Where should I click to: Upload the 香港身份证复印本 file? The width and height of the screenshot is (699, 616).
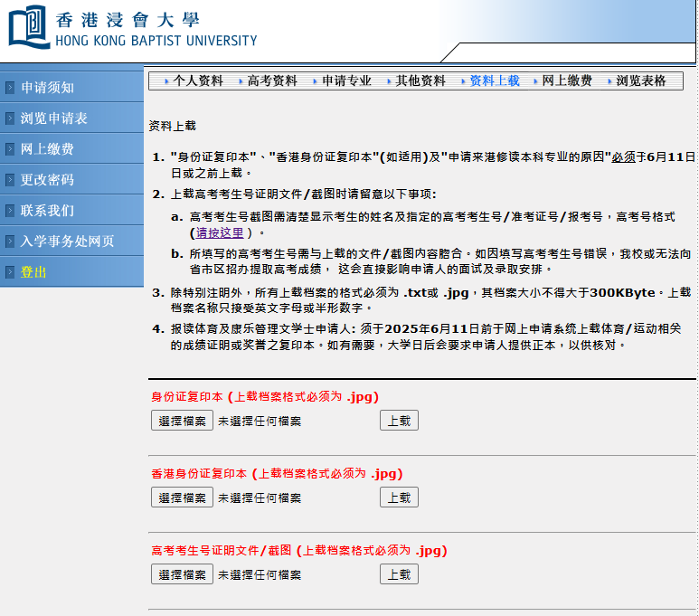pos(399,498)
